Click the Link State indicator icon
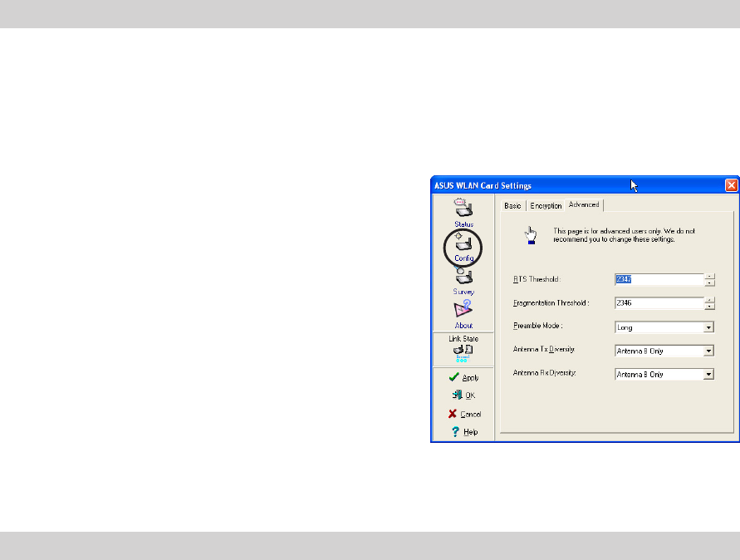Image resolution: width=740 pixels, height=560 pixels. pyautogui.click(x=463, y=353)
